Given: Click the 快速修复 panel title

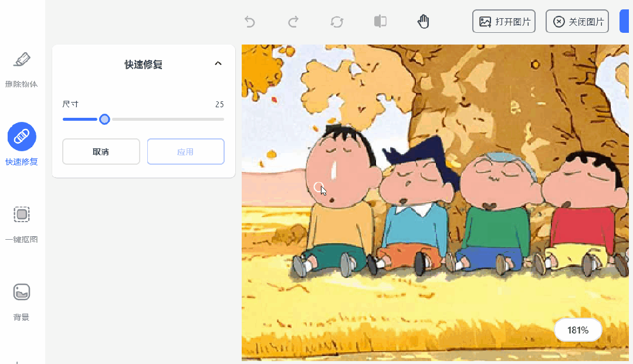Looking at the screenshot, I should pos(143,64).
